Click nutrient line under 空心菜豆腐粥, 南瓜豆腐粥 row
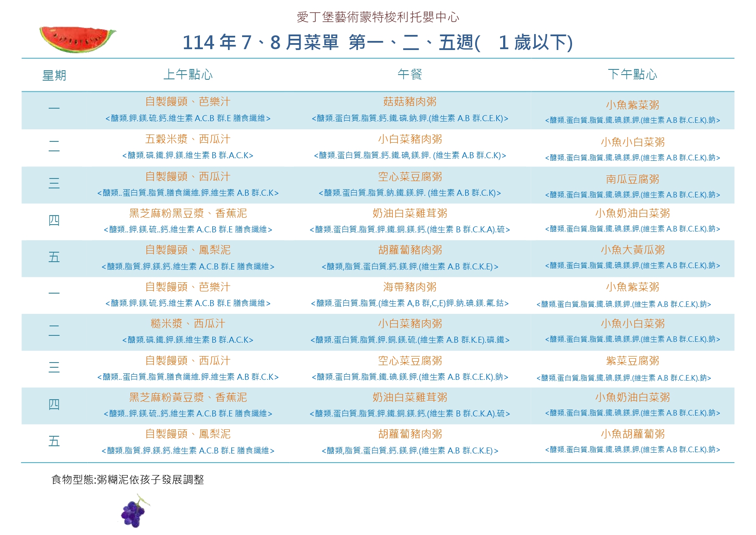This screenshot has width=756, height=535. point(410,193)
